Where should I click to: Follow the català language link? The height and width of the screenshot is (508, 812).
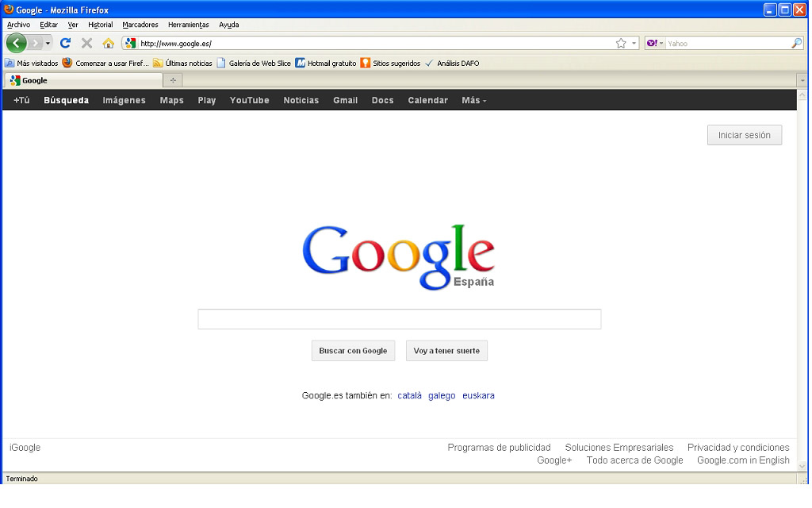point(409,395)
